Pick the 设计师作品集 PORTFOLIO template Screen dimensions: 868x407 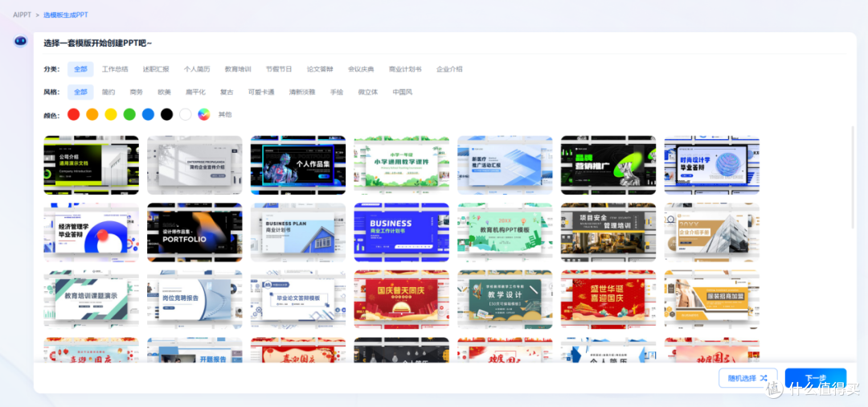coord(194,232)
